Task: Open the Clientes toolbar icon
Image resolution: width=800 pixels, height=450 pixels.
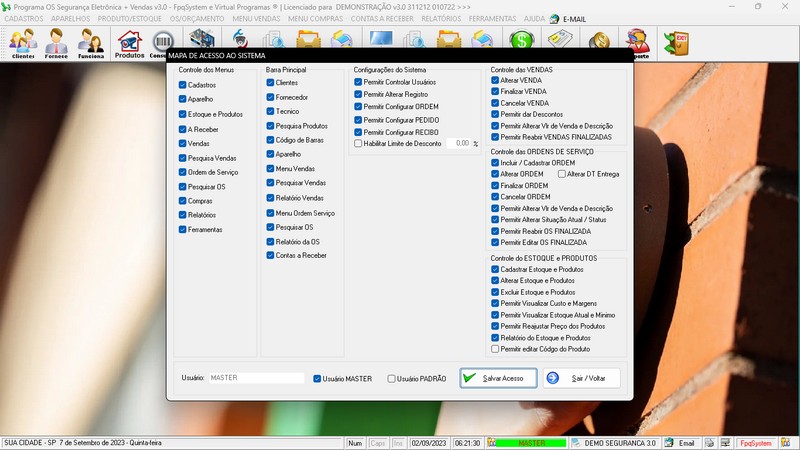Action: (x=23, y=42)
